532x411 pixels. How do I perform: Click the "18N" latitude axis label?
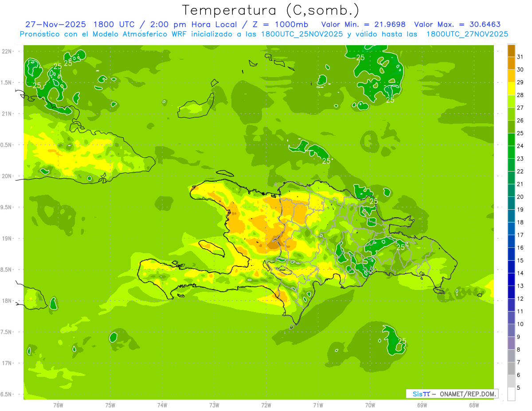pyautogui.click(x=8, y=301)
